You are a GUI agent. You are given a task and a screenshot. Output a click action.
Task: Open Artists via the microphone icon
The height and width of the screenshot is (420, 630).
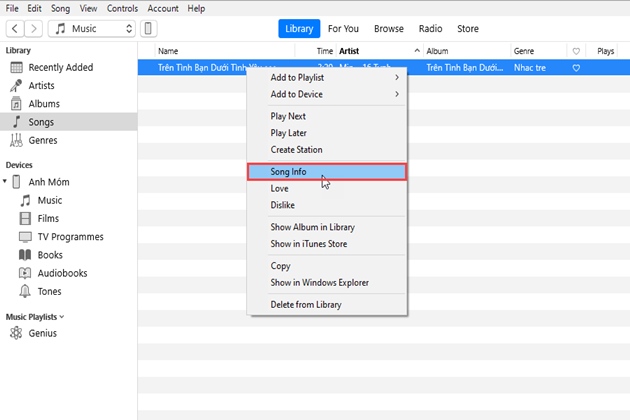coord(16,85)
